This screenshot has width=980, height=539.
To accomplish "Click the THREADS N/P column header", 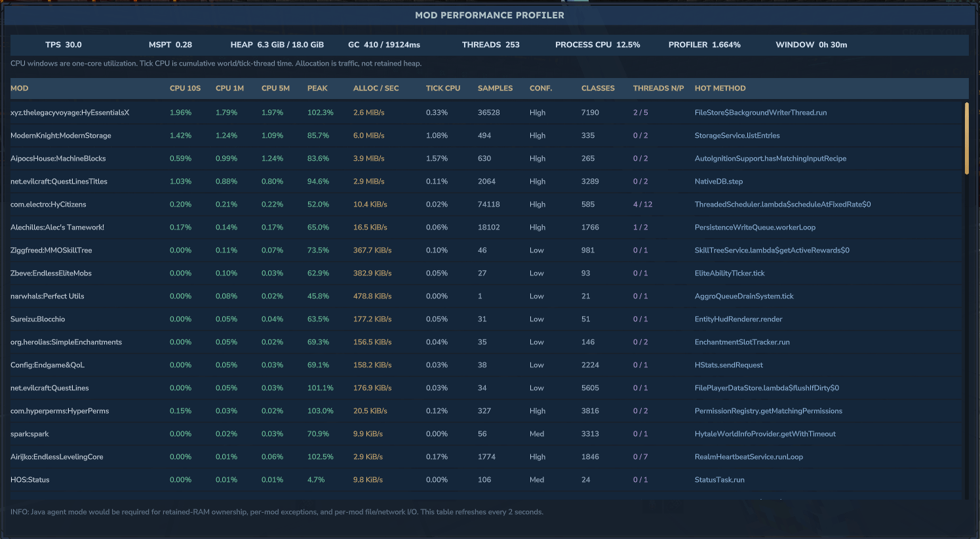I will click(658, 89).
